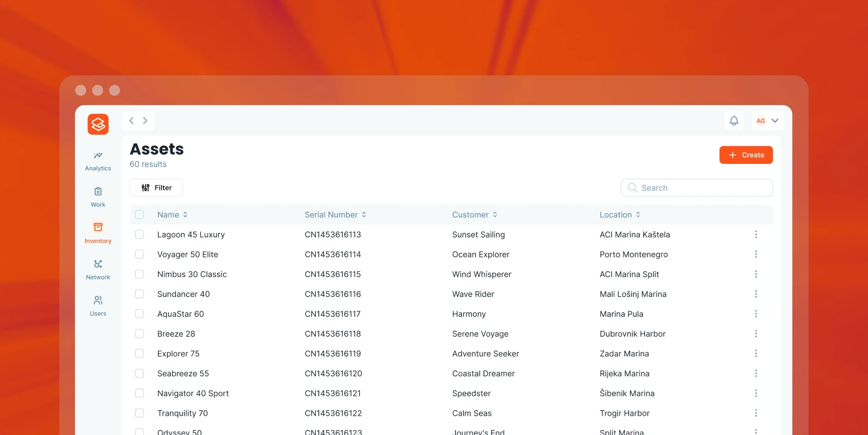This screenshot has width=868, height=435.
Task: Go back with the left arrow
Action: (131, 120)
